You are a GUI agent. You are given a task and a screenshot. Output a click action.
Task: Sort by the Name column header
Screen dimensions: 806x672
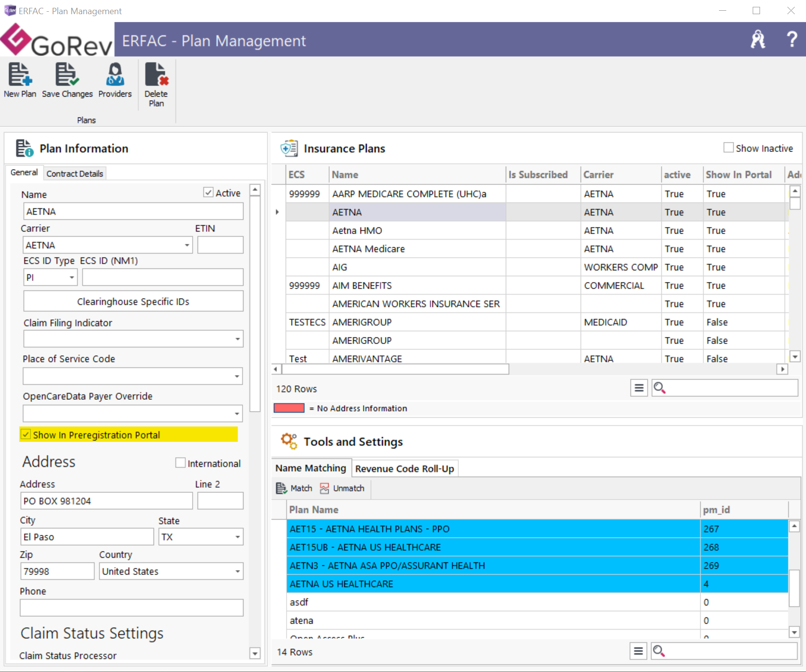(x=417, y=174)
